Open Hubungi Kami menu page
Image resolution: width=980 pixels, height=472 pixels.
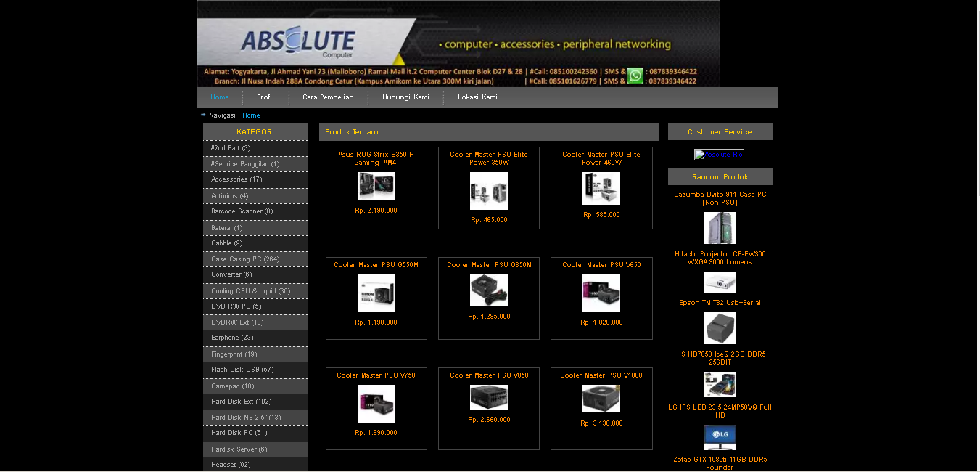405,97
